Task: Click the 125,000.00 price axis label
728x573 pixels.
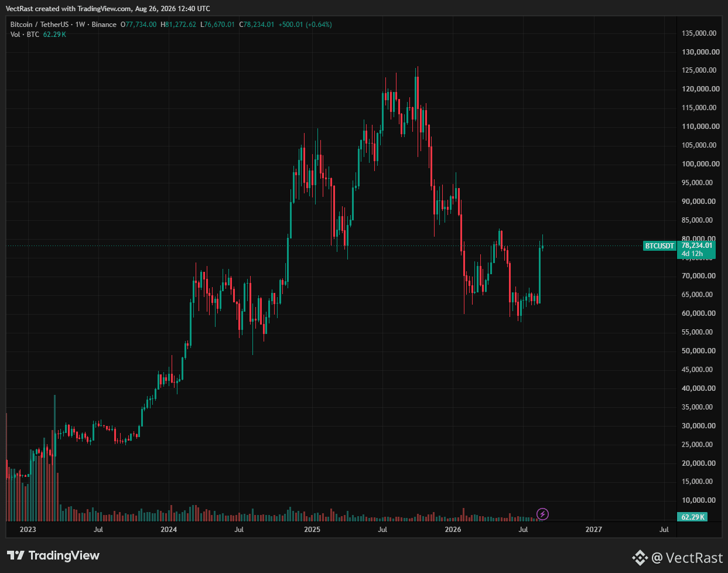Action: pos(699,70)
